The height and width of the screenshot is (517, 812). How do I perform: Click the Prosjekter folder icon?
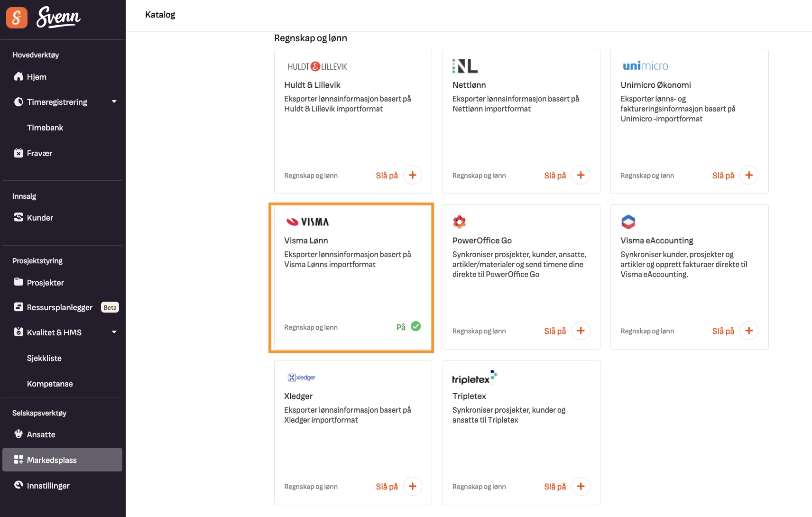pyautogui.click(x=18, y=282)
